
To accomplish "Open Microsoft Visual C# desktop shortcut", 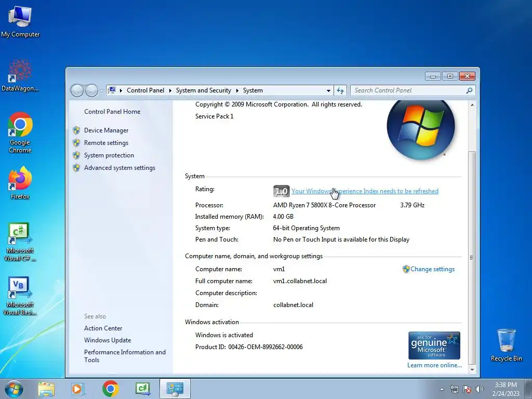I will [20, 242].
